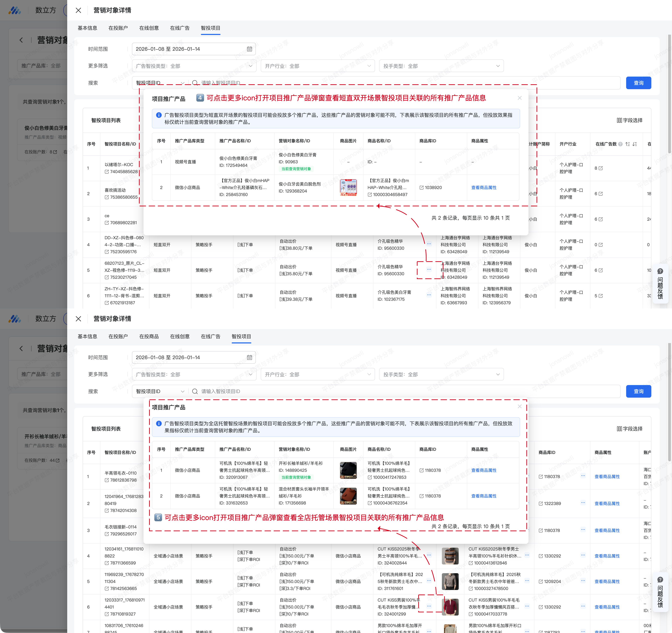Viewport: 672px width, 633px height.
Task: Click 查看商品属性 link in 商品库ID 1038920 row
Action: (x=484, y=188)
